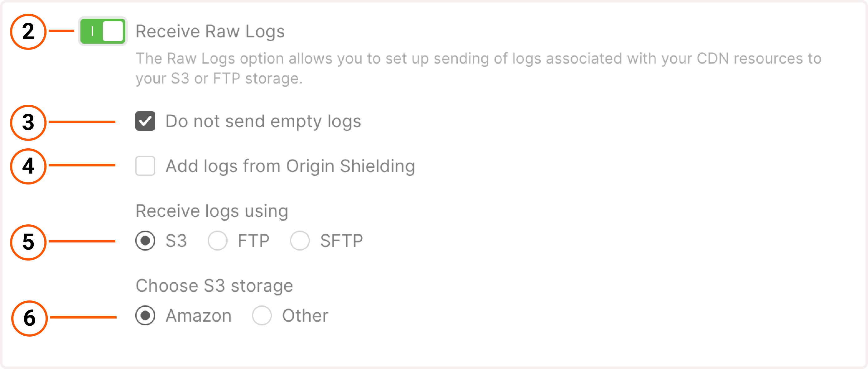Click the numbered callout marker 4
Image resolution: width=868 pixels, height=369 pixels.
pyautogui.click(x=29, y=166)
